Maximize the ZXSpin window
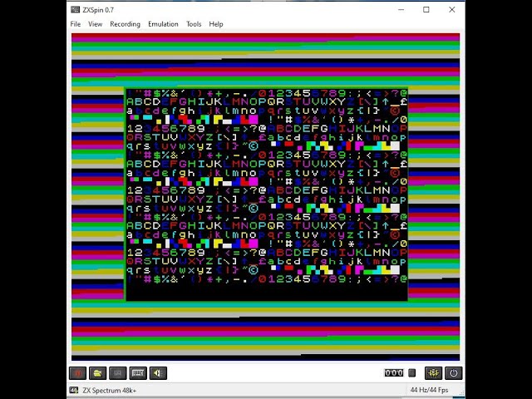This screenshot has width=532, height=399. [426, 10]
